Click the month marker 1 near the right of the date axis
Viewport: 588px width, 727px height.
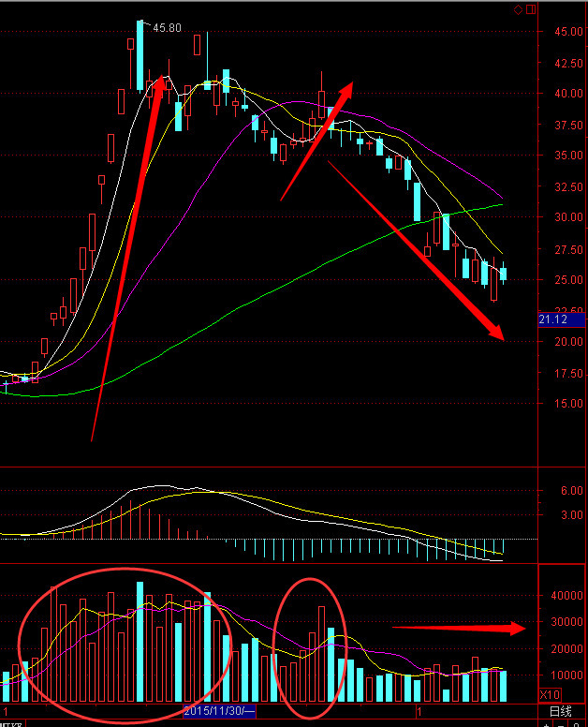coord(419,711)
